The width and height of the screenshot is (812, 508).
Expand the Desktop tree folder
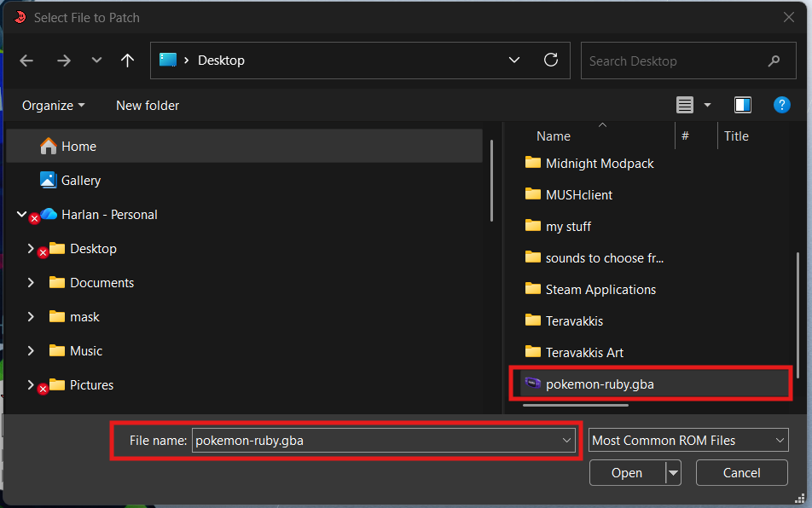pyautogui.click(x=31, y=248)
